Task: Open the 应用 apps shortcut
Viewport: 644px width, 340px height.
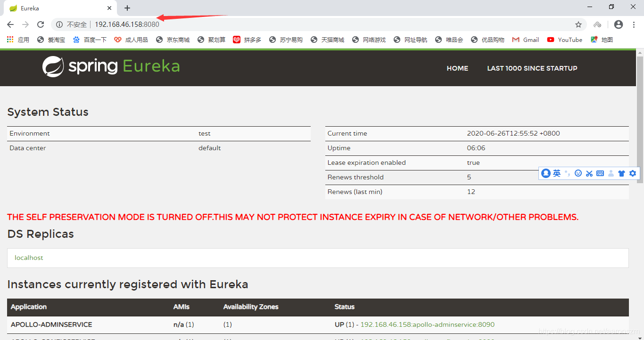Action: 18,40
